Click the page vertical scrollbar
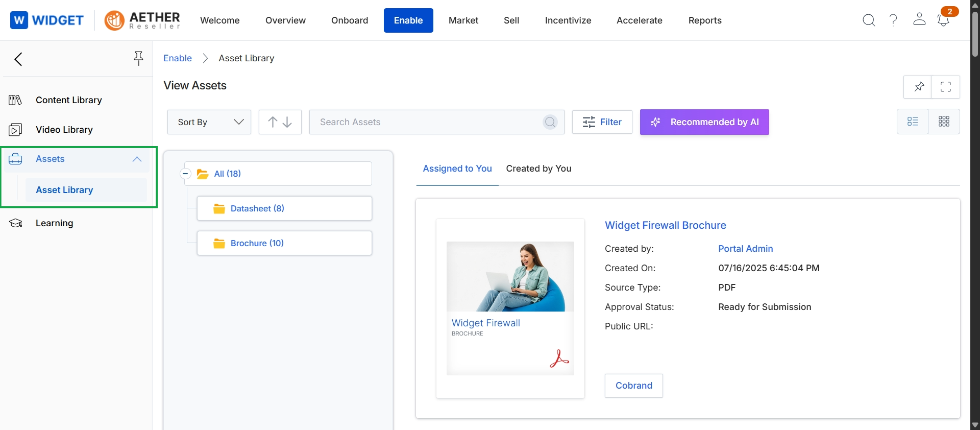Screen dimensions: 980x430 (x=975, y=34)
